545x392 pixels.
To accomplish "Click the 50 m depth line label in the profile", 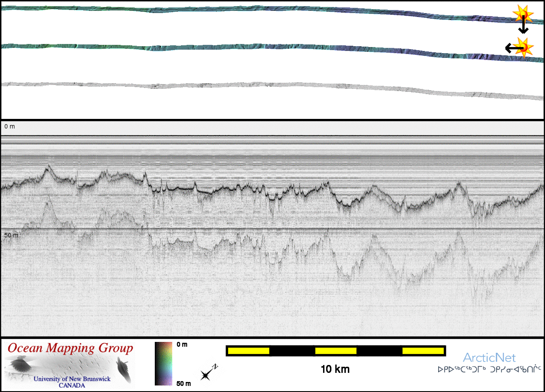I will point(11,235).
